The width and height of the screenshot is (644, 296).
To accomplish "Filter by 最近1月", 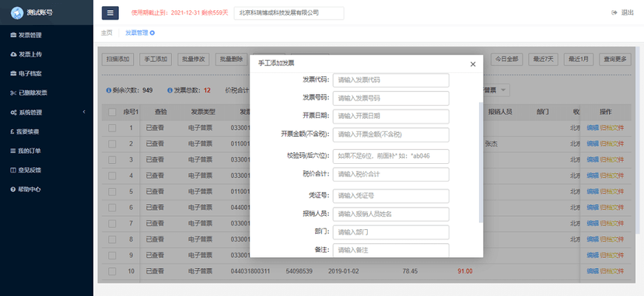I will (579, 59).
